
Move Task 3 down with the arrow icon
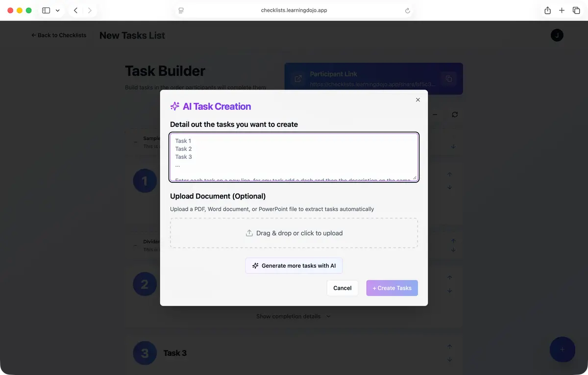click(449, 359)
